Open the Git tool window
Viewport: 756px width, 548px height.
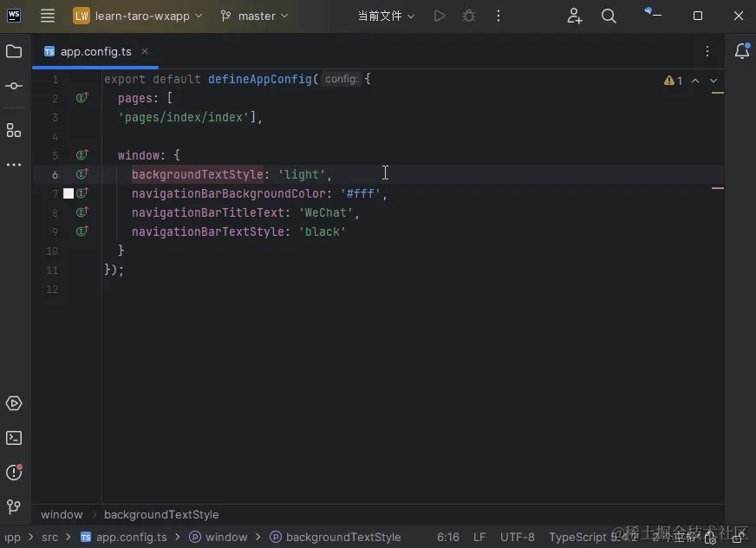coord(14,506)
